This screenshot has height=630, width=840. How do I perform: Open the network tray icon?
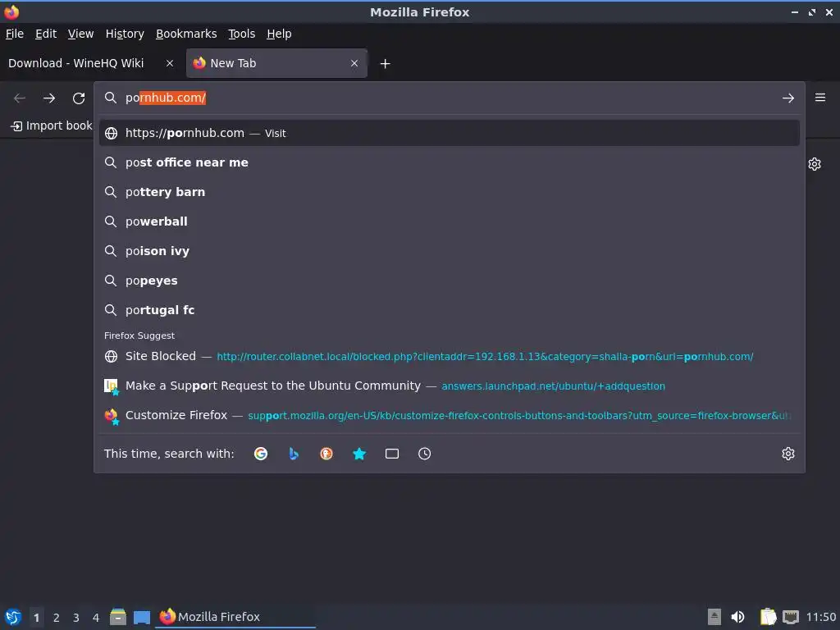coord(791,617)
